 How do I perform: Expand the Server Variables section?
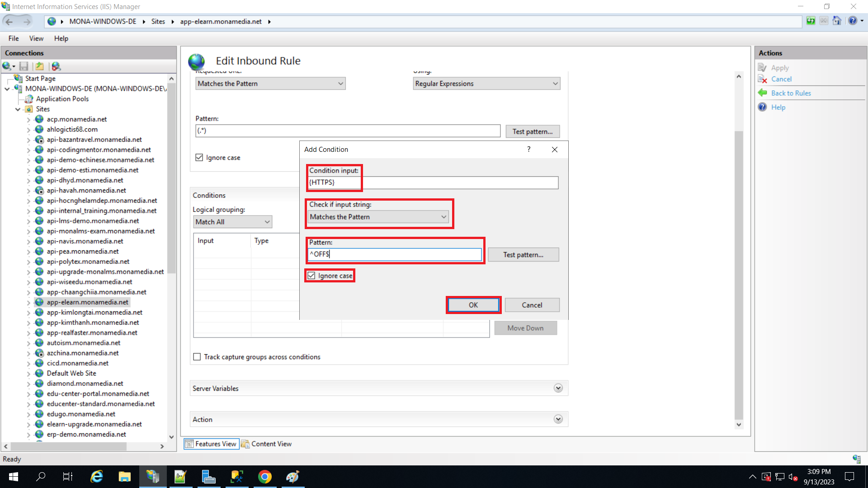pyautogui.click(x=558, y=388)
